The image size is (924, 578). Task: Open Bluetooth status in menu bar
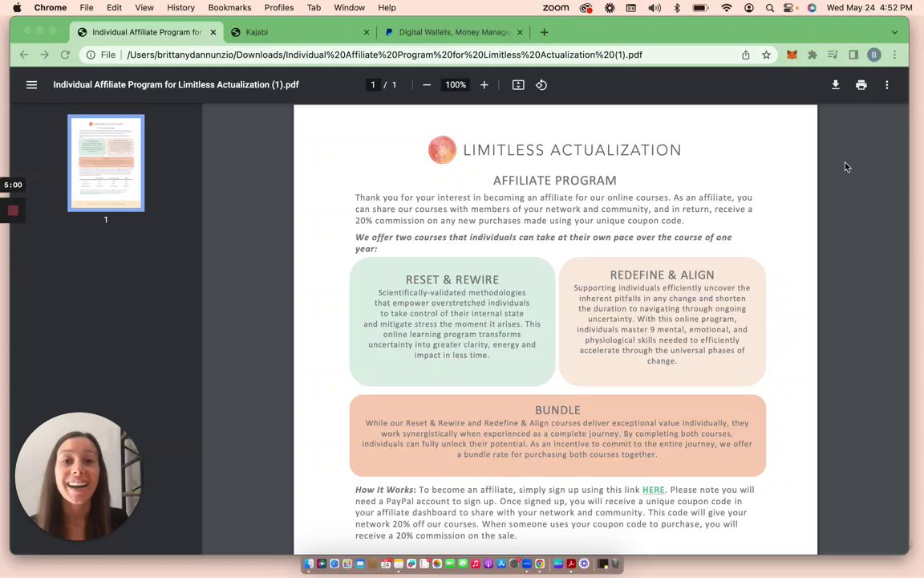pos(677,8)
